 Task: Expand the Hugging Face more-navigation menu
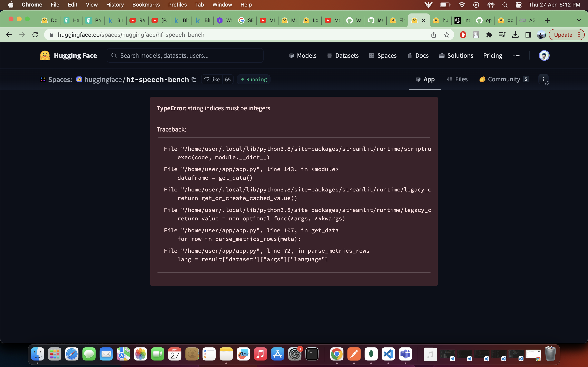click(516, 56)
